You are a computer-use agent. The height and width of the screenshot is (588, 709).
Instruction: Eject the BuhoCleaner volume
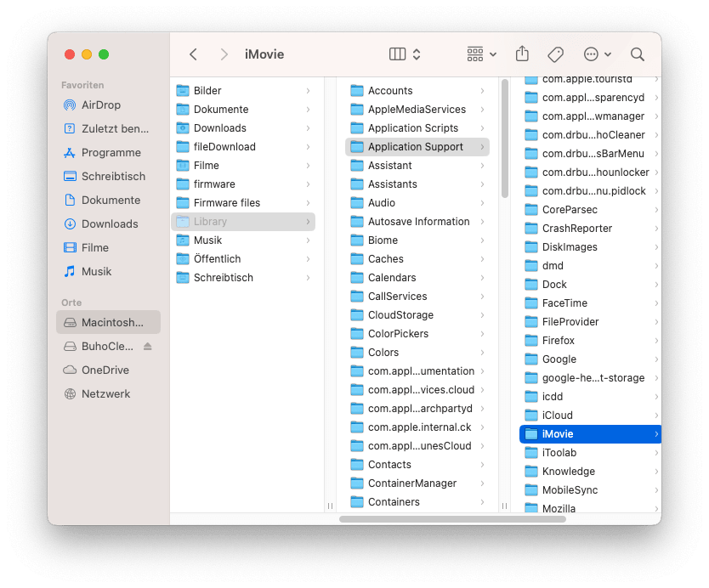pyautogui.click(x=147, y=346)
